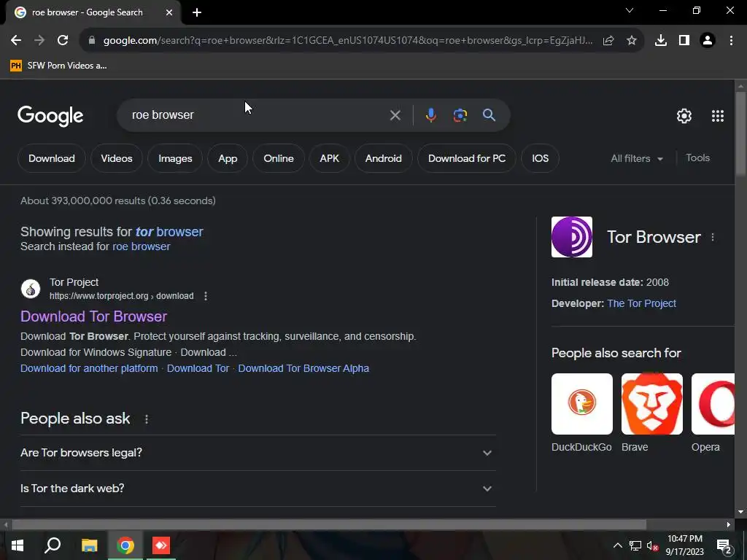This screenshot has width=747, height=560.
Task: Open the Download Tor Browser result
Action: (x=94, y=316)
